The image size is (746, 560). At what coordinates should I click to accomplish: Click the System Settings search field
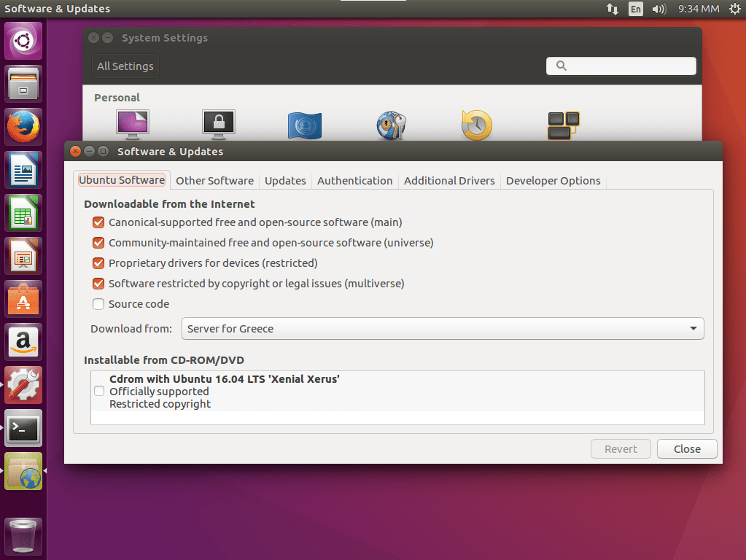(x=621, y=66)
